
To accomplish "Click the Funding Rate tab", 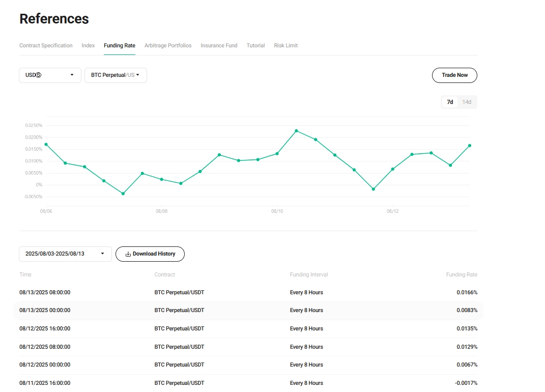I will [120, 46].
